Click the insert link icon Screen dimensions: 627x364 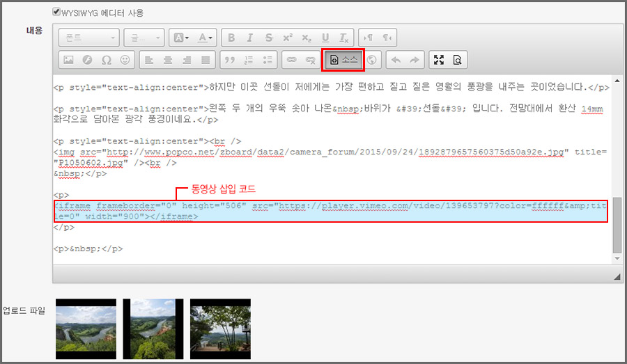[x=291, y=60]
